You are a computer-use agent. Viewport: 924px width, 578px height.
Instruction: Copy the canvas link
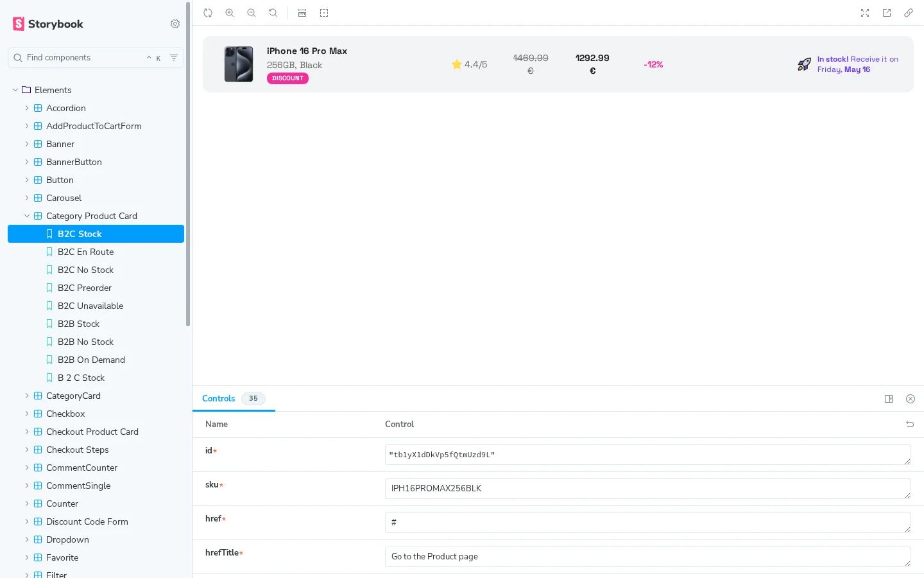click(909, 13)
